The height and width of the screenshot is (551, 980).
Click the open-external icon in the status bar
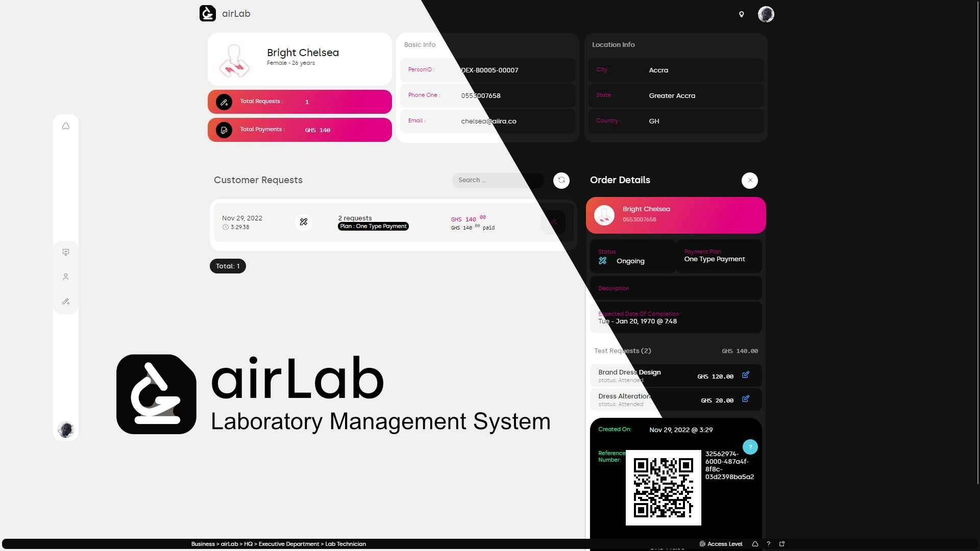782,544
